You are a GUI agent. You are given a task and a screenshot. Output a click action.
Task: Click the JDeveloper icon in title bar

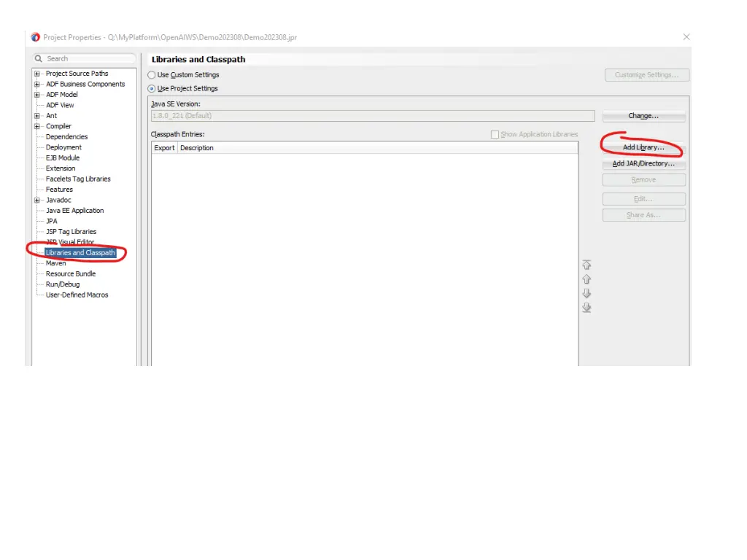pos(36,37)
